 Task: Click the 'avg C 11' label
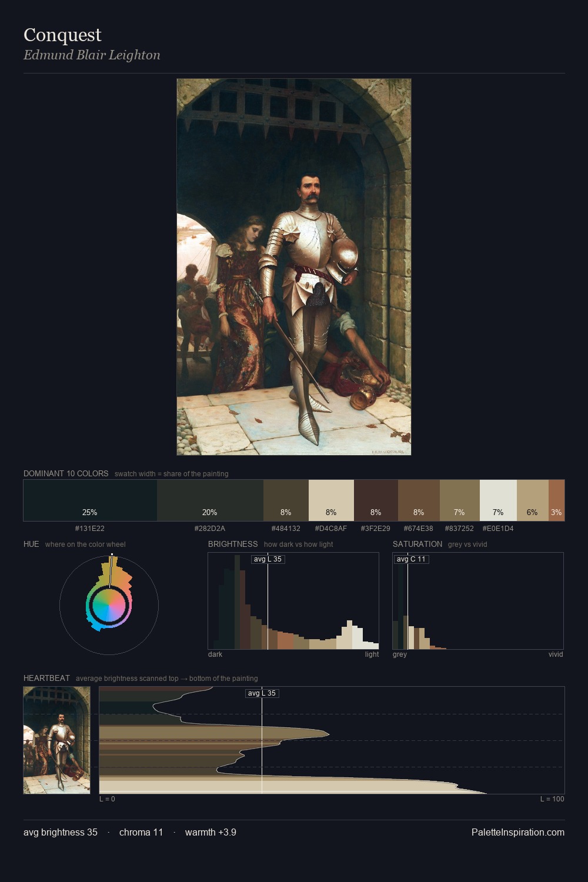[x=411, y=559]
